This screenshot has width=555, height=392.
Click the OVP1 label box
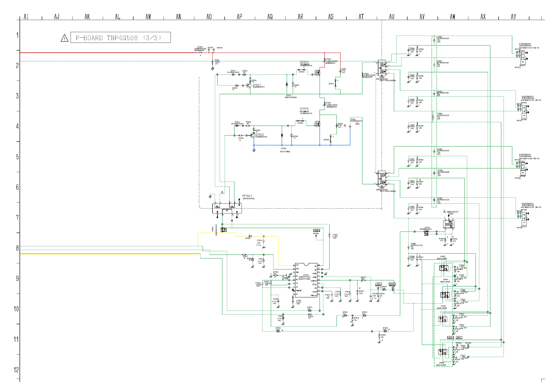pos(379,284)
